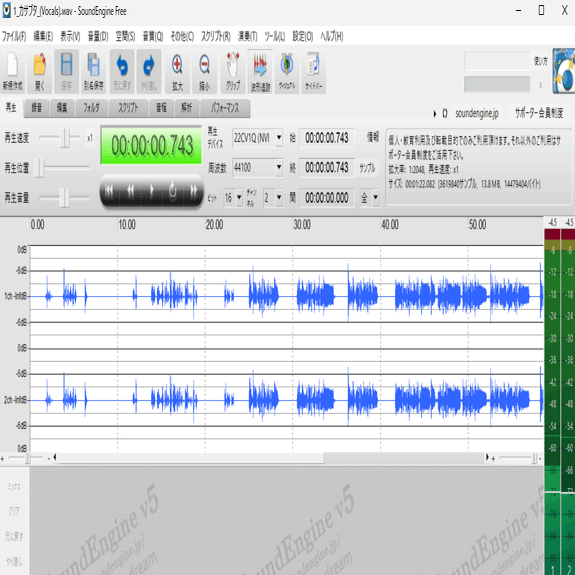This screenshot has width=575, height=575.
Task: Expand the チャンネル channel count dropdown
Action: [279, 198]
